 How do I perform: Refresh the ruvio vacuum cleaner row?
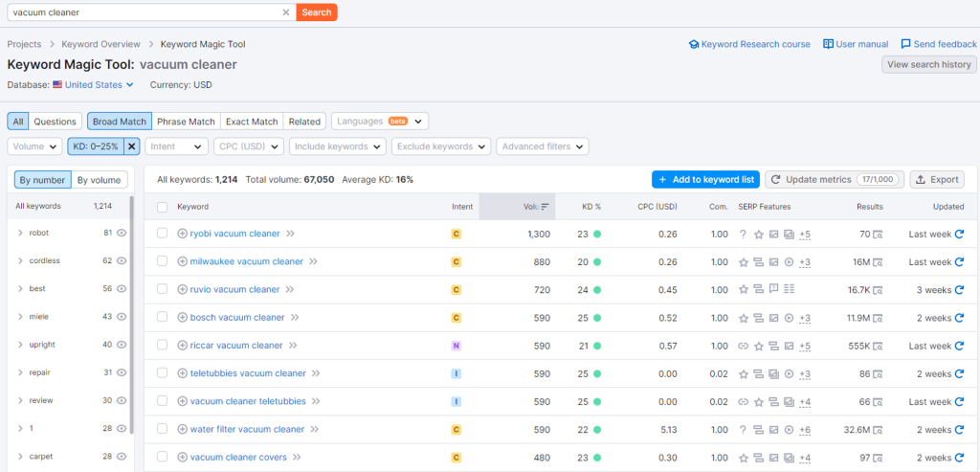(x=959, y=290)
